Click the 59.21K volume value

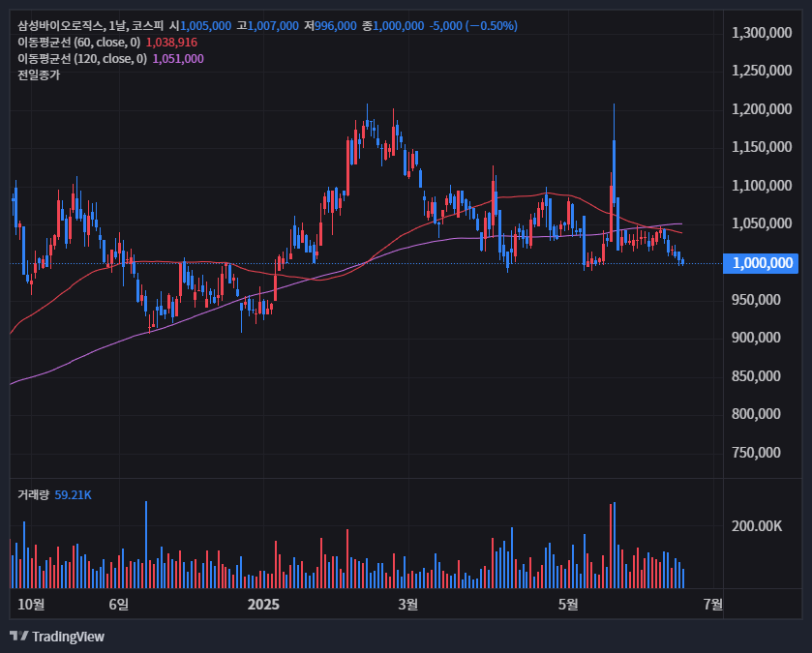[x=73, y=495]
